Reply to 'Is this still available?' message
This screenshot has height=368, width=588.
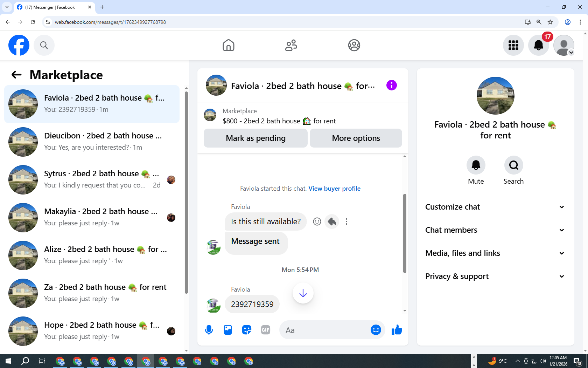332,222
